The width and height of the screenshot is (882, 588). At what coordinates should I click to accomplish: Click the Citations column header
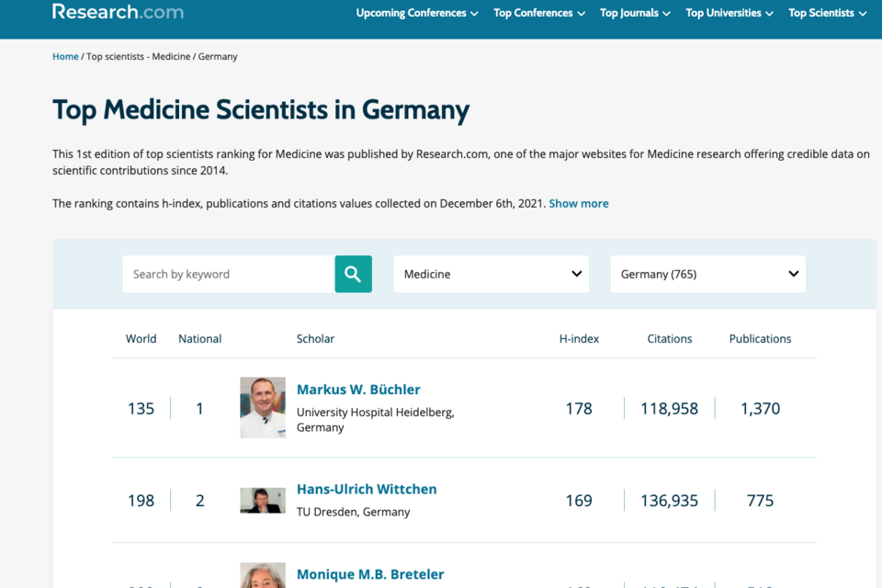(x=670, y=339)
